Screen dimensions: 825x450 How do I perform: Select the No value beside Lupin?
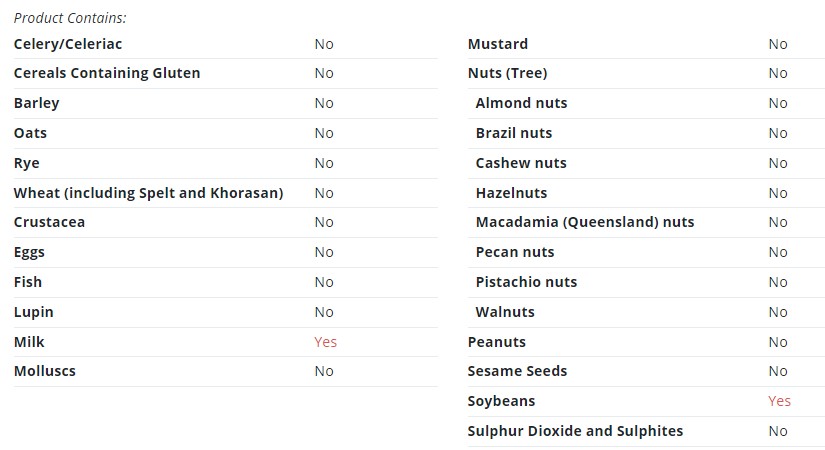pos(324,312)
